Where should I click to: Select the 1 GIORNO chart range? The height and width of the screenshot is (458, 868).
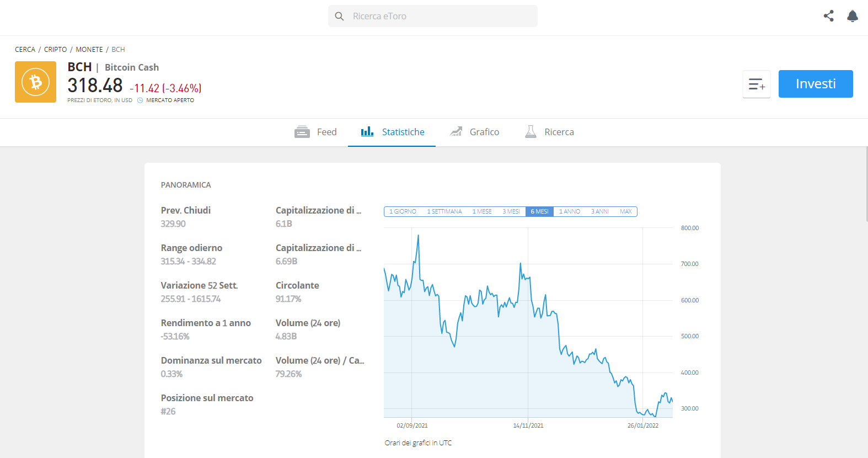coord(403,211)
